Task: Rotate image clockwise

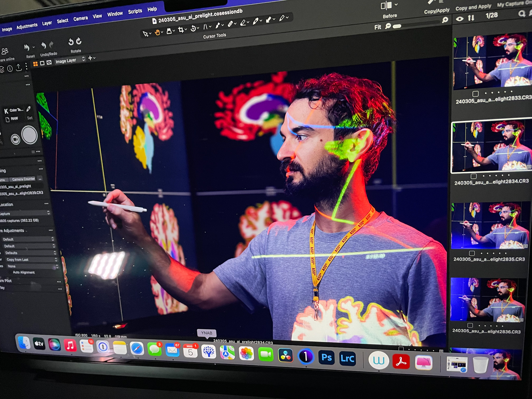Action: pyautogui.click(x=79, y=41)
